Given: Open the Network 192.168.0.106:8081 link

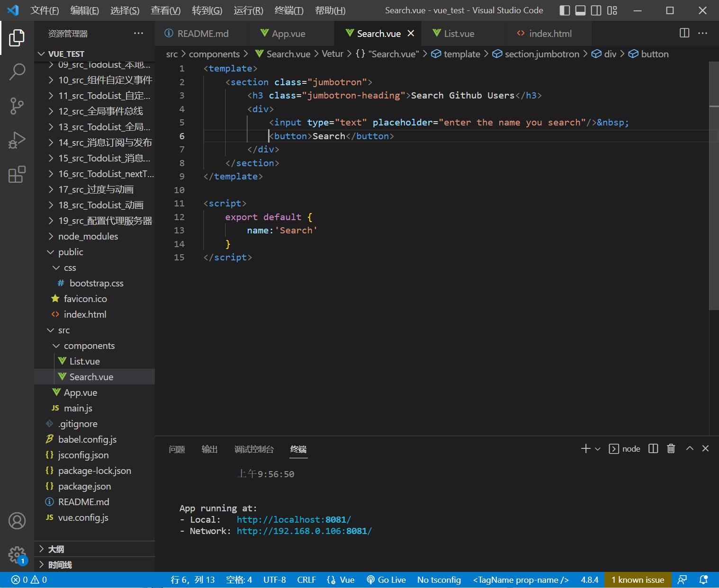Looking at the screenshot, I should pyautogui.click(x=304, y=531).
